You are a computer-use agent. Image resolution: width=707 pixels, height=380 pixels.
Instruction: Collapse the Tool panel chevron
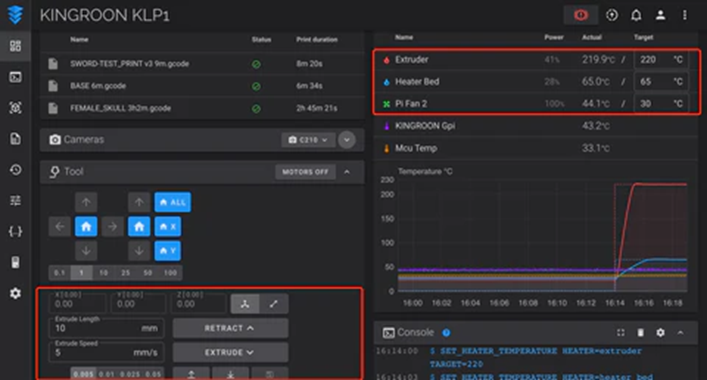tap(347, 172)
